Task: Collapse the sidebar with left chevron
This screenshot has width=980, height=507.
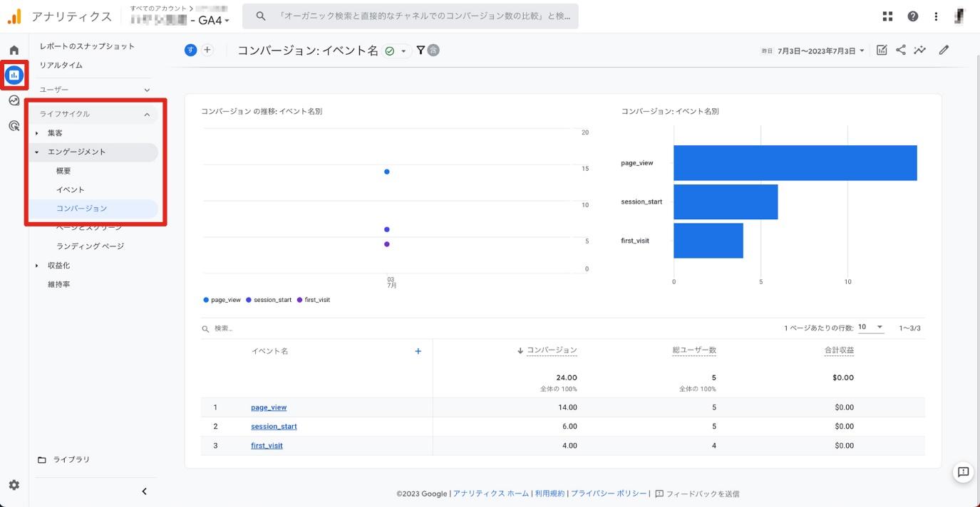Action: click(144, 491)
